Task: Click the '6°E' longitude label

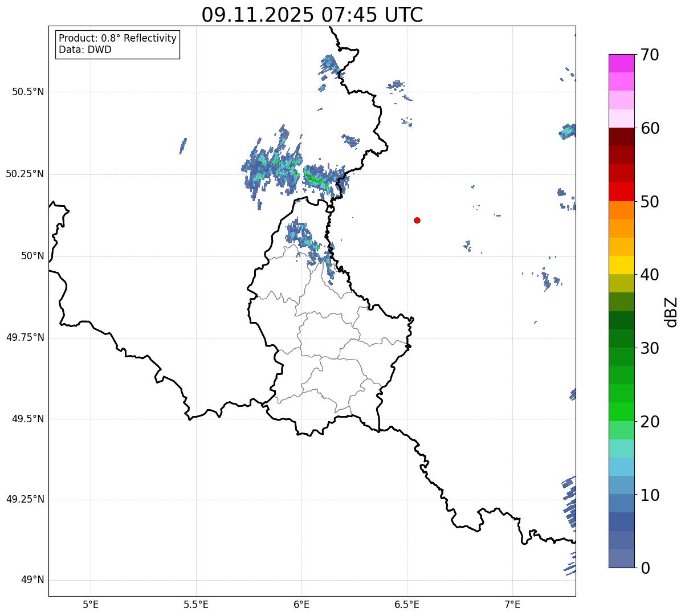Action: click(x=301, y=605)
